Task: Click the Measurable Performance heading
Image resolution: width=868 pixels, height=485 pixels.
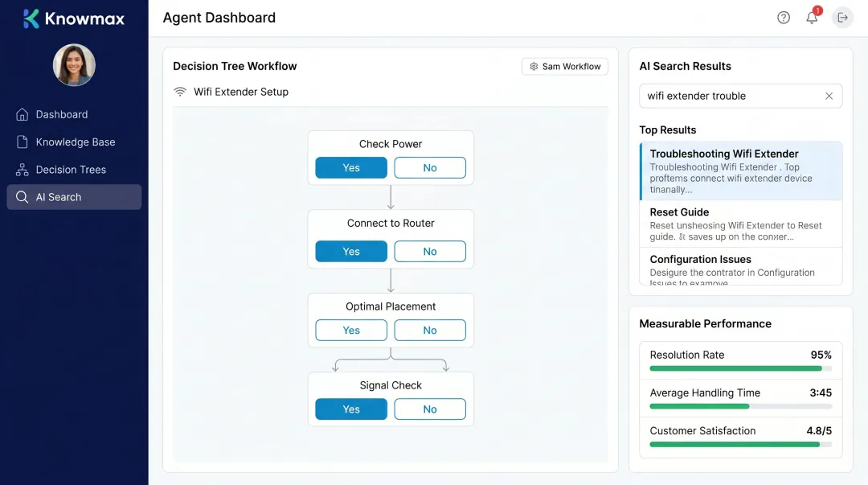Action: pyautogui.click(x=706, y=323)
